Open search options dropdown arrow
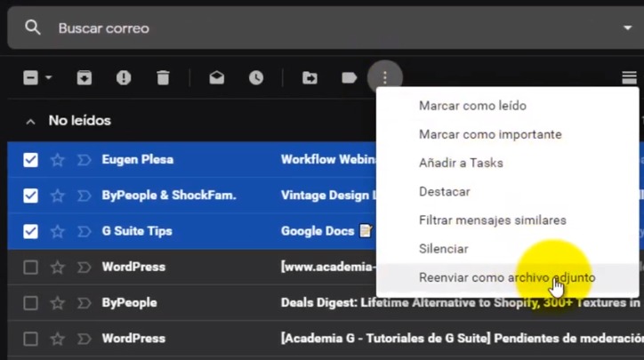 (x=627, y=28)
